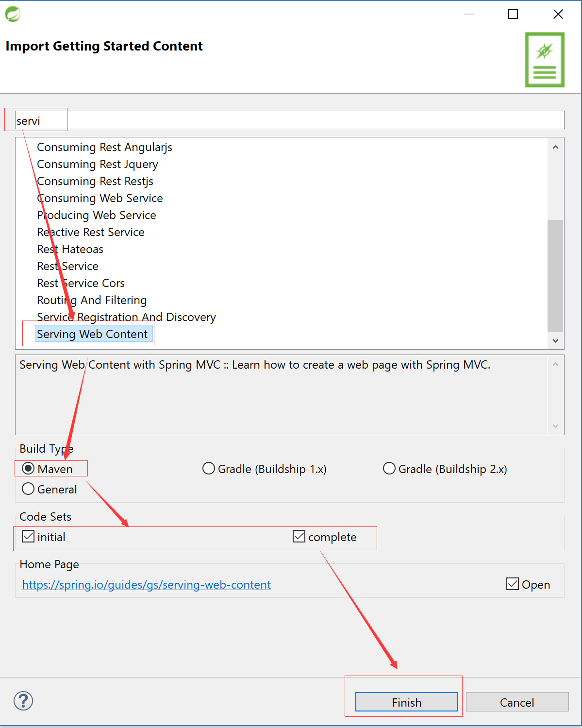The image size is (582, 728).
Task: Click guide list scroll down arrow
Action: (x=555, y=340)
